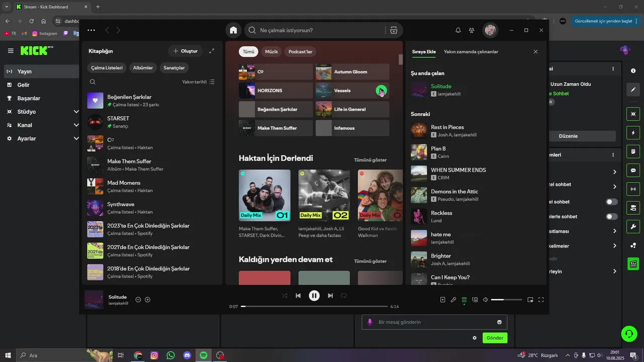
Task: Add Solitude to liked songs with plus icon
Action: coord(147,300)
